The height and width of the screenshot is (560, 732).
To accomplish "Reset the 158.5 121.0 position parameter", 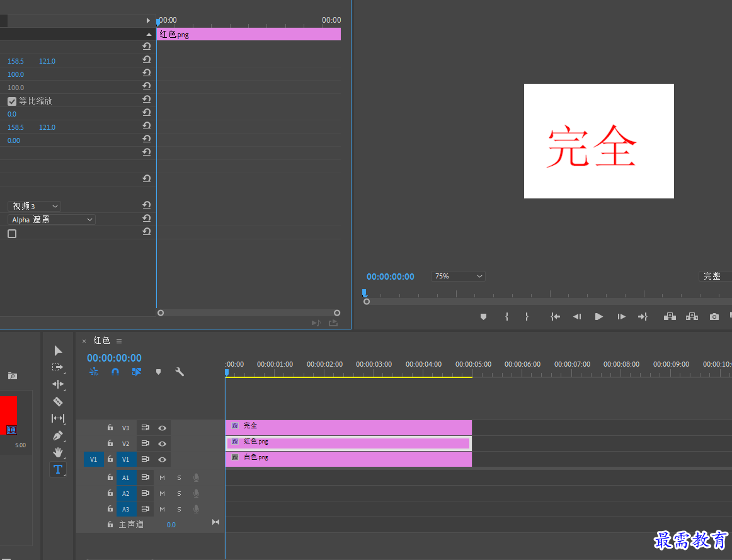I will (147, 60).
